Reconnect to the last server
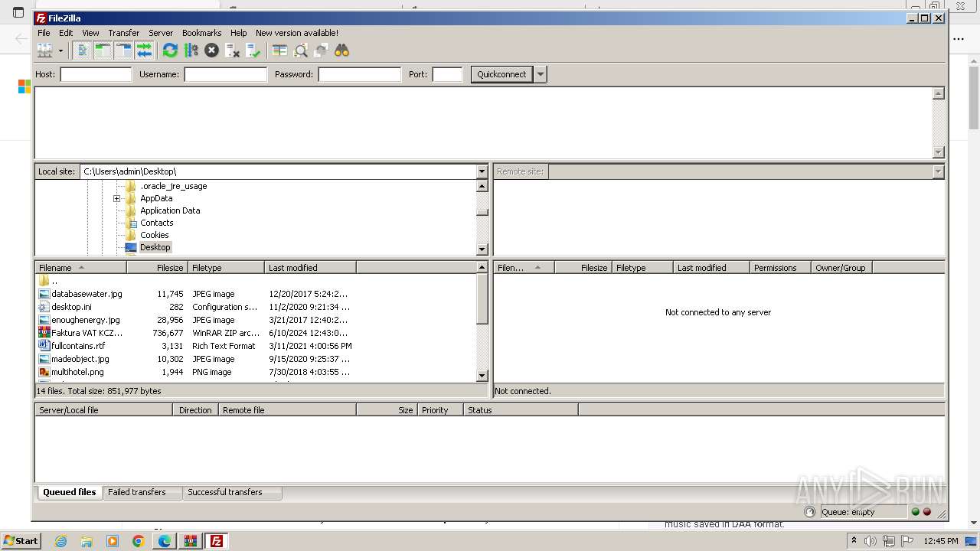The width and height of the screenshot is (980, 551). pos(253,51)
